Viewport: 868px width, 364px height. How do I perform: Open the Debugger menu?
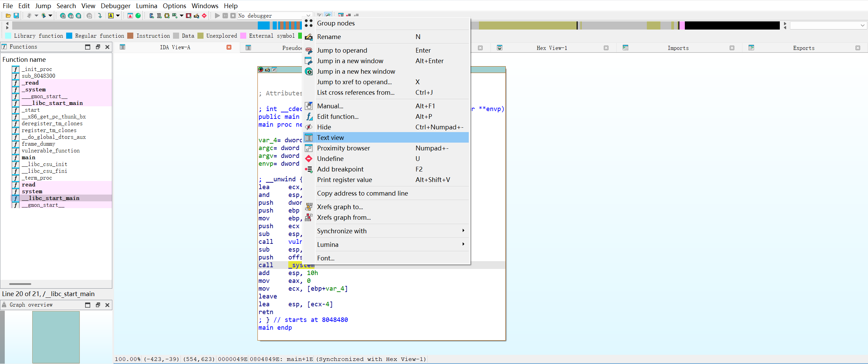[x=116, y=6]
